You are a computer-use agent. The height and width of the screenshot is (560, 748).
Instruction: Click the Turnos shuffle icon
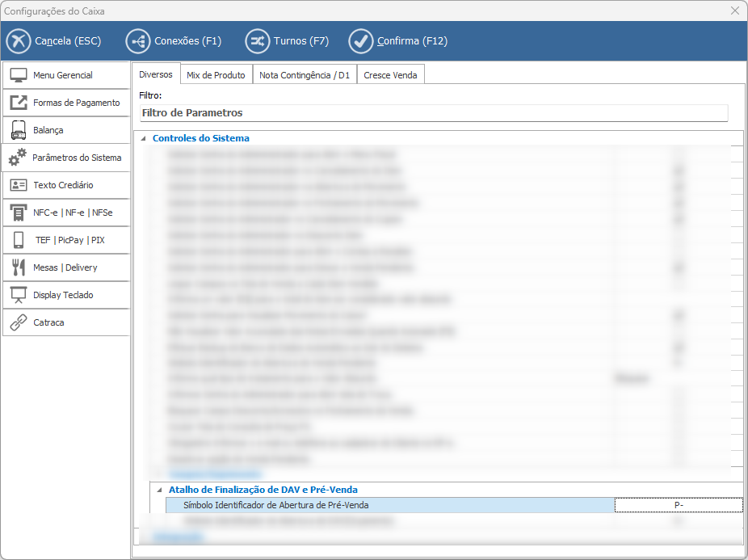pos(258,41)
